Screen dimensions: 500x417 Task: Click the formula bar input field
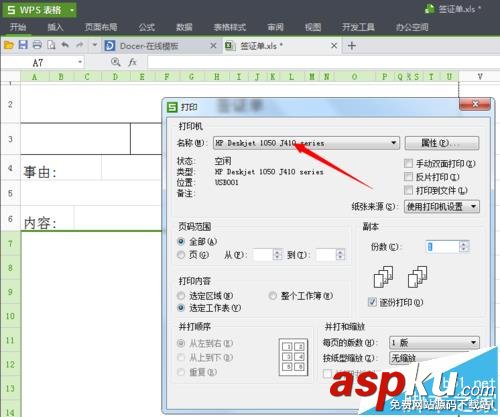point(323,62)
